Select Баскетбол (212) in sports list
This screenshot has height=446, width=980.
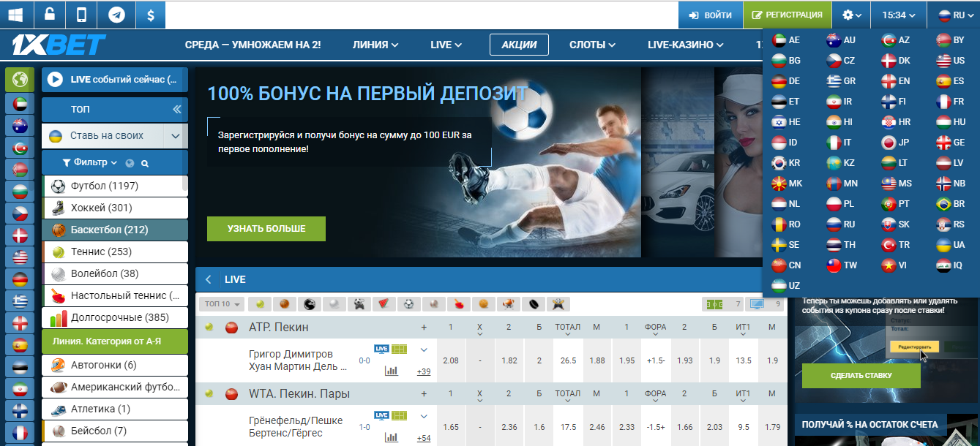(115, 230)
